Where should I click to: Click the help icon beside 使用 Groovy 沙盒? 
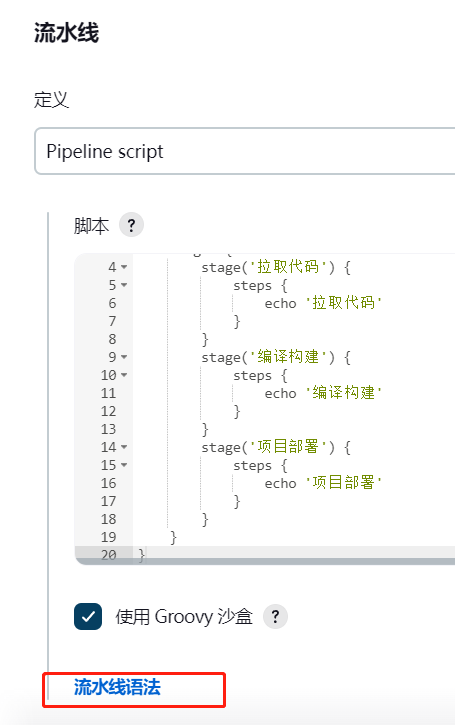275,616
